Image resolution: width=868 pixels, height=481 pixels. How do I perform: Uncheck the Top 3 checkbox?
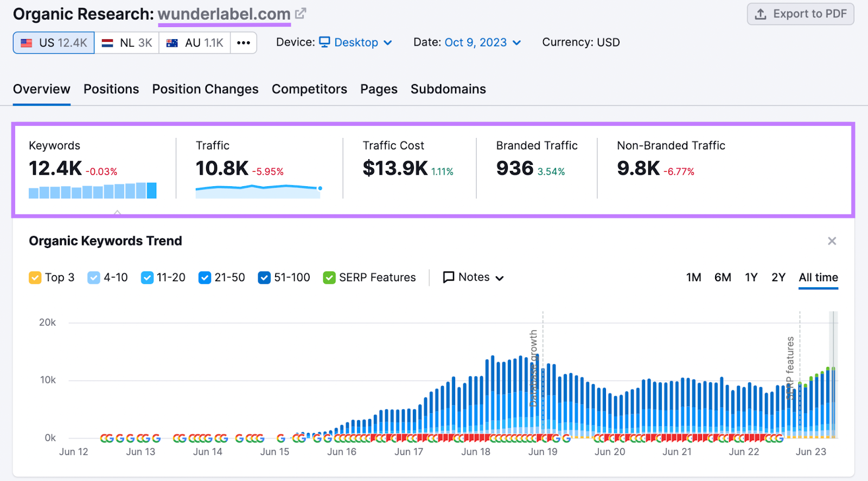pos(35,278)
